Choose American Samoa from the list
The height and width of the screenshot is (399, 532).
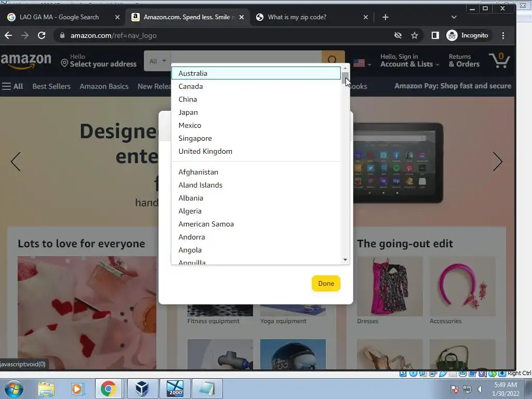click(x=256, y=224)
